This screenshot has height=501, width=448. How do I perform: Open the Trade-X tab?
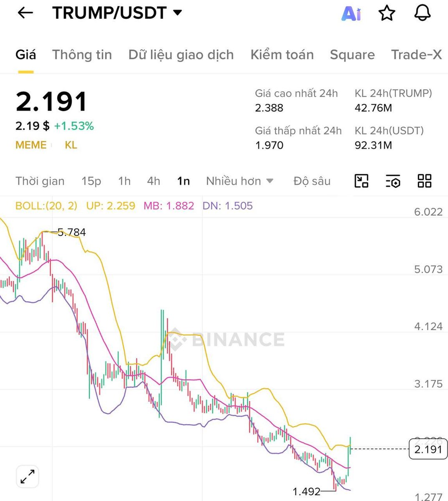(416, 55)
